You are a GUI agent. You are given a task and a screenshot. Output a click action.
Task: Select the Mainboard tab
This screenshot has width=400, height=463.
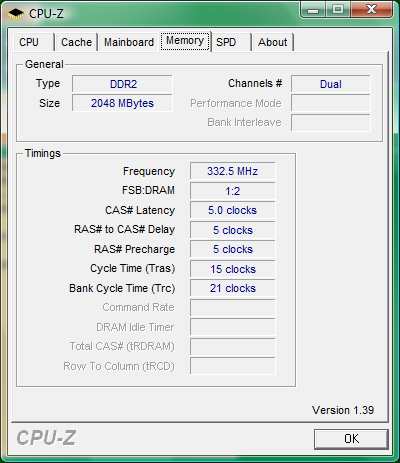[129, 42]
